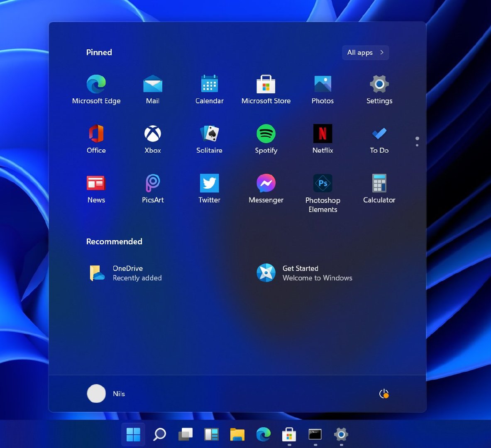Launch the Photos app
491x448 pixels.
(x=322, y=89)
